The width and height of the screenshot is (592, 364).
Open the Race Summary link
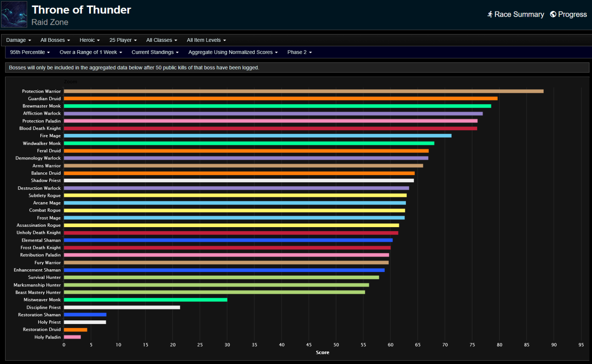point(519,14)
